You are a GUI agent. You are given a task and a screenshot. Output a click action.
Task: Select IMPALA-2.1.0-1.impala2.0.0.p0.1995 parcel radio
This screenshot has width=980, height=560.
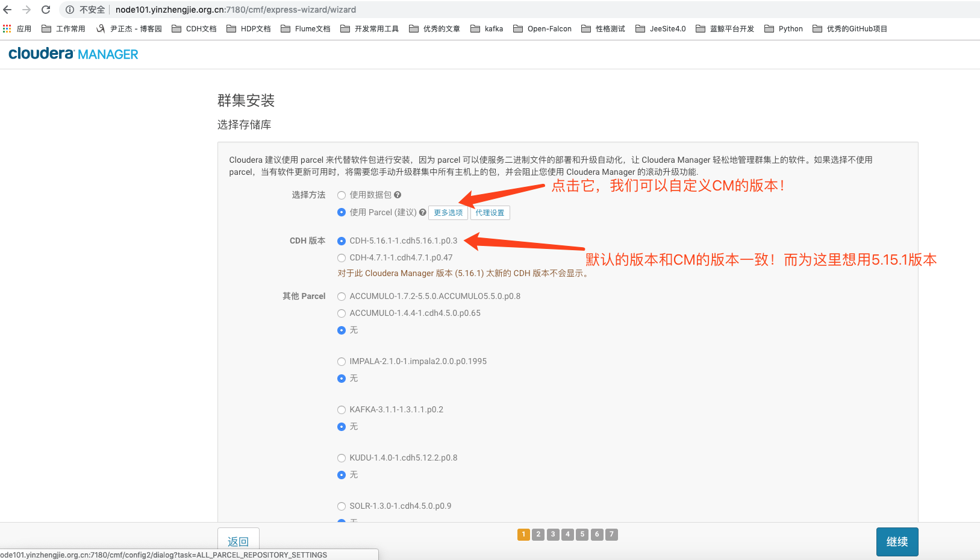tap(342, 362)
